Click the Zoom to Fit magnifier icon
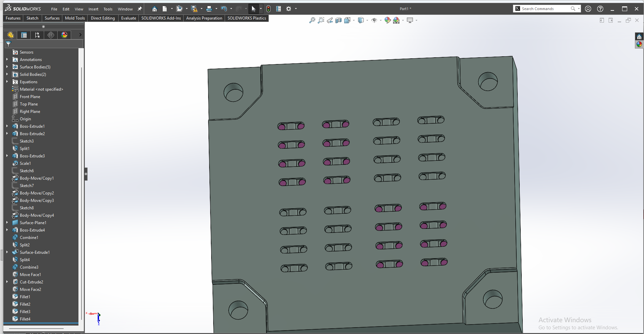The width and height of the screenshot is (644, 334). 312,21
